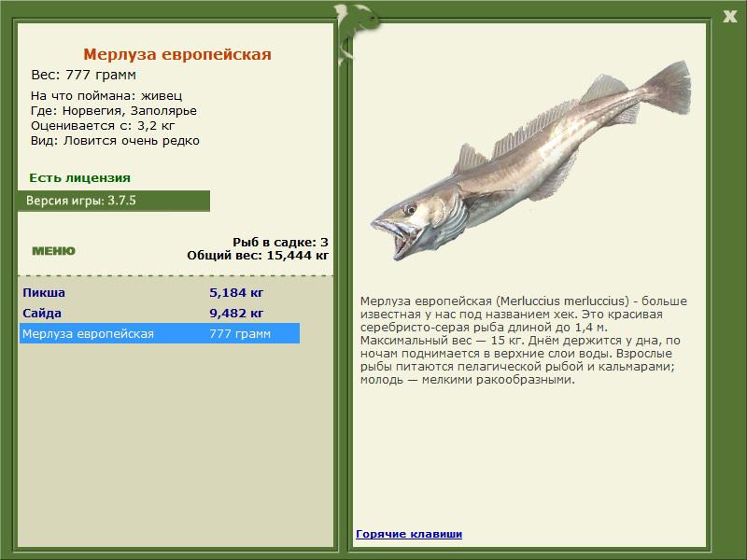747x560 pixels.
Task: Click the Вес: 777 грамм line
Action: click(83, 75)
